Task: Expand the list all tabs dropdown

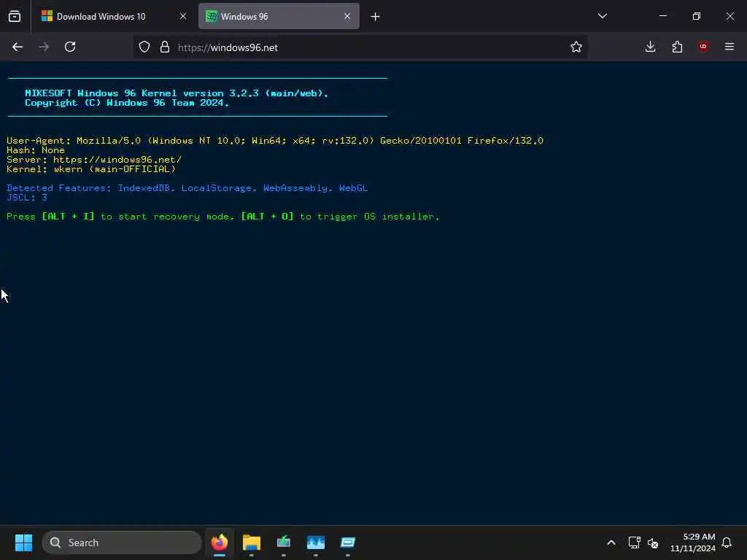Action: point(602,16)
